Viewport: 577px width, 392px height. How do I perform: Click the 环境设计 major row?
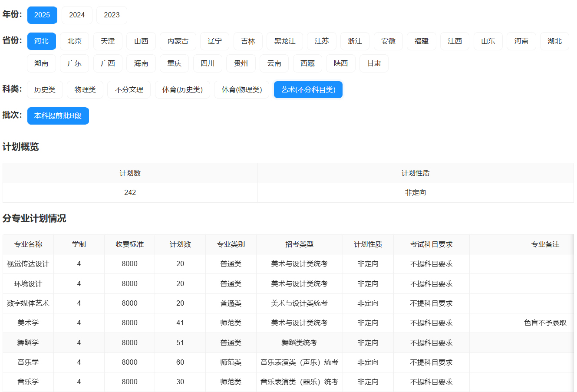click(288, 284)
